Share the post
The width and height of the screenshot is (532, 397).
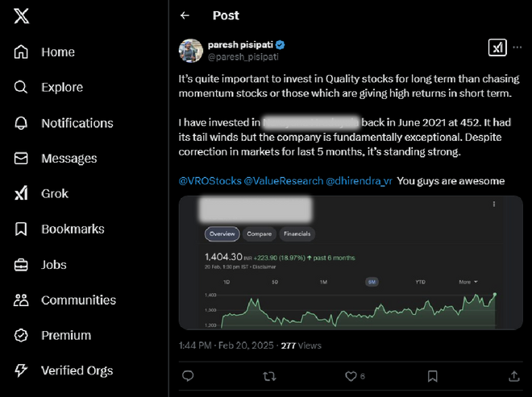pos(514,376)
